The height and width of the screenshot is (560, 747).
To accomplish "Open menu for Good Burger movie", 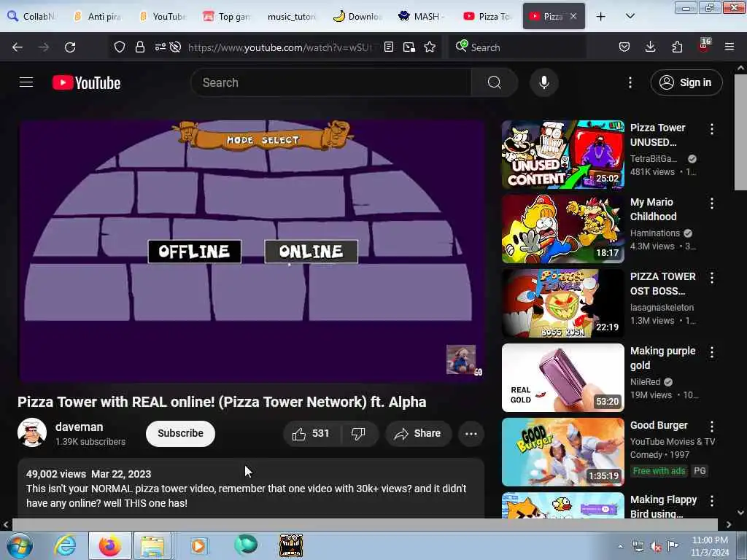I will pyautogui.click(x=712, y=426).
